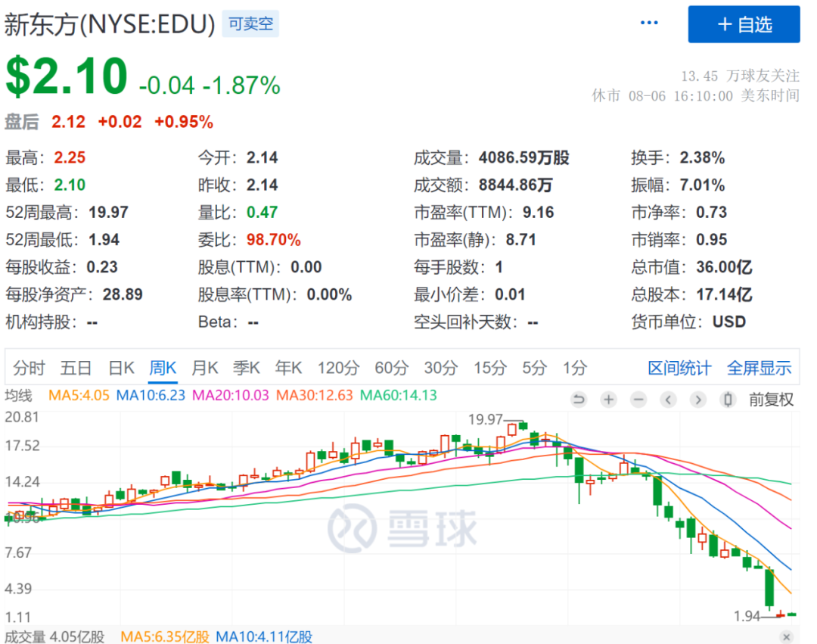Click the 52周最高 value 19.97
Viewport: 817px width, 644px height.
(108, 212)
